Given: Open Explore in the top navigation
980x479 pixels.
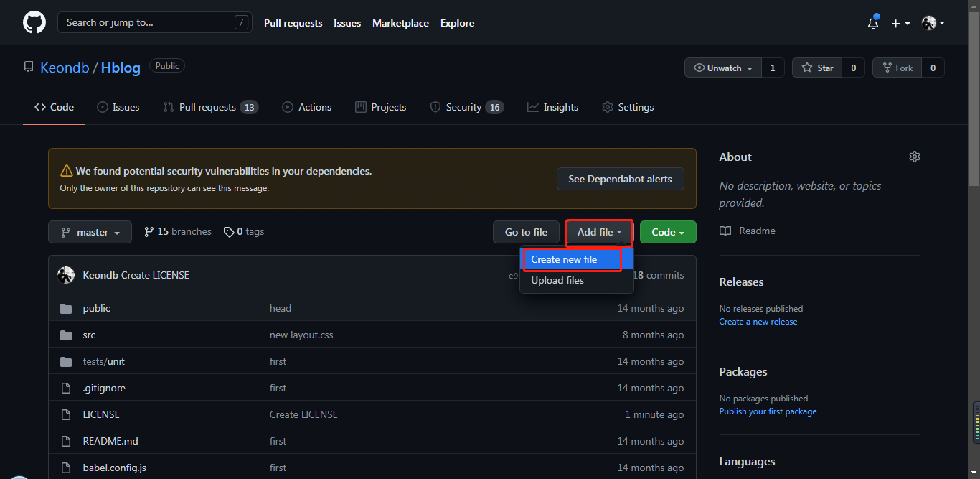Looking at the screenshot, I should point(458,23).
